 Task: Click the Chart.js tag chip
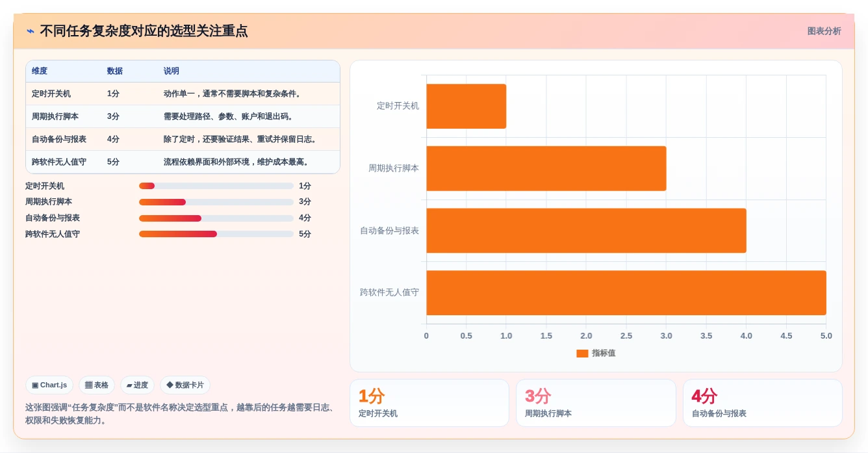[49, 385]
